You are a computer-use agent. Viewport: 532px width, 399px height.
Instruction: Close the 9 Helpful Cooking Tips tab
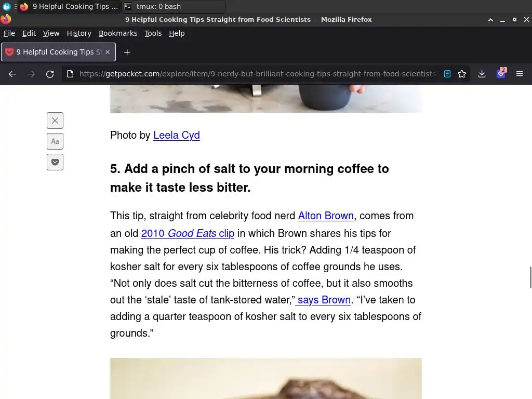[108, 52]
